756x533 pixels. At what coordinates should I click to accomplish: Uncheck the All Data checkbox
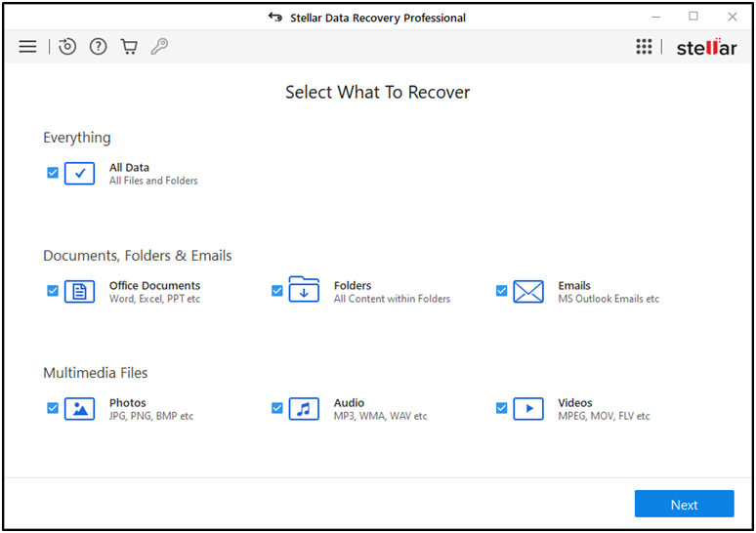tap(53, 173)
